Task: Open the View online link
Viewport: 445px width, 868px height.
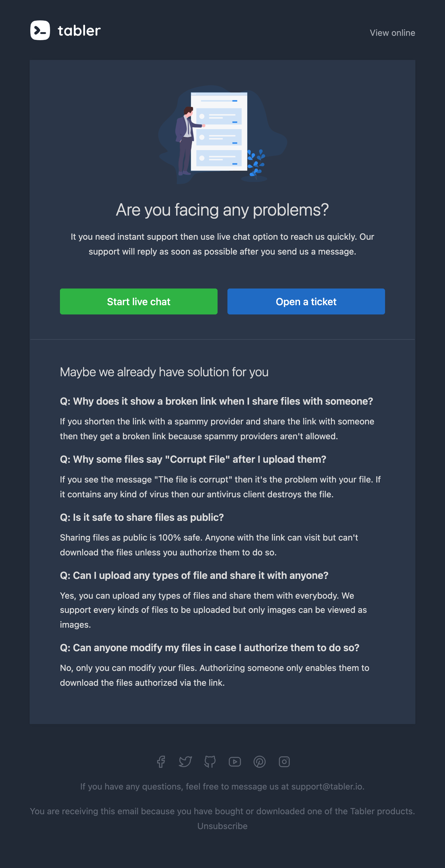Action: pos(392,33)
